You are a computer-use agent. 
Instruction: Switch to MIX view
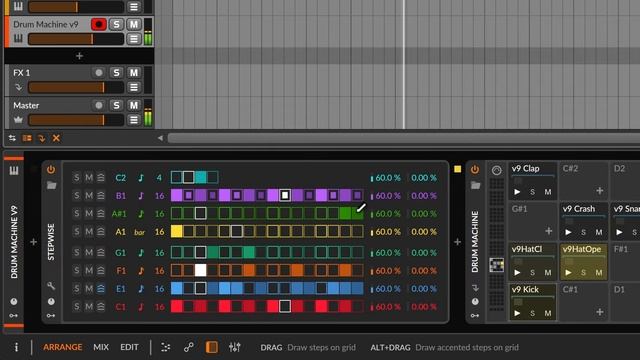pos(101,347)
